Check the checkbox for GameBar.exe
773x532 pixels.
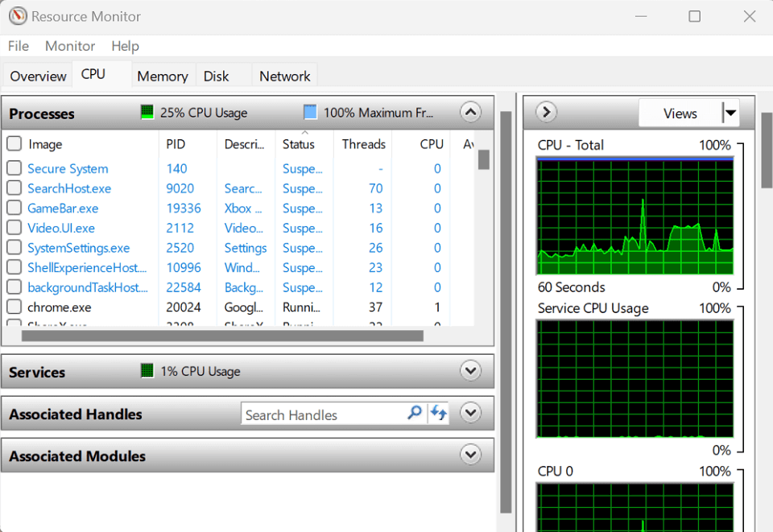[14, 208]
